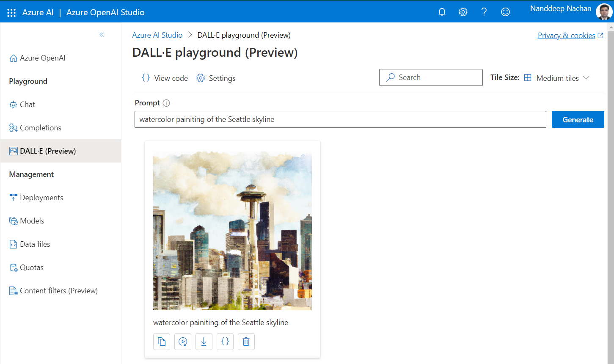Open the Privacy & cookies link
The image size is (614, 364).
pos(566,36)
